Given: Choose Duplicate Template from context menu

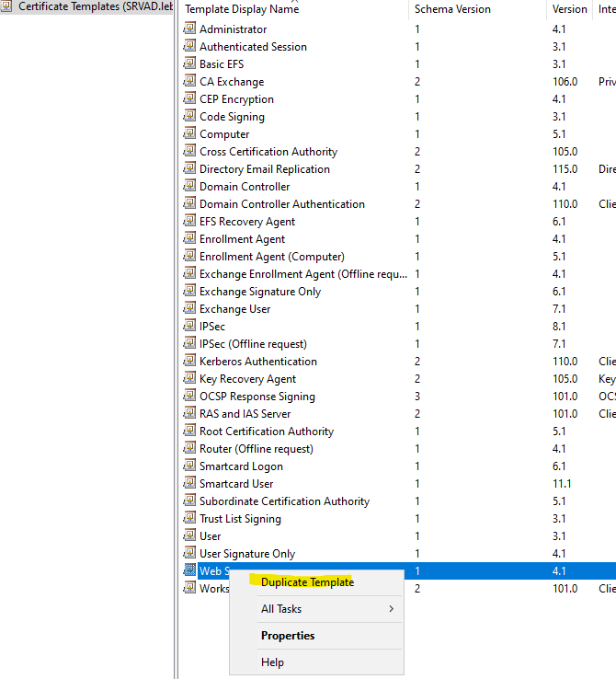Looking at the screenshot, I should (307, 582).
